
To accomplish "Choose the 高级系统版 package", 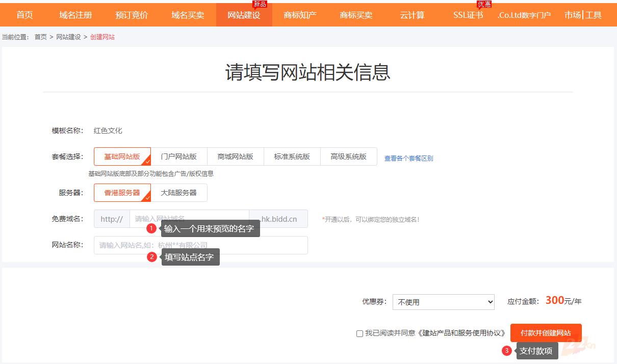I will pyautogui.click(x=349, y=157).
